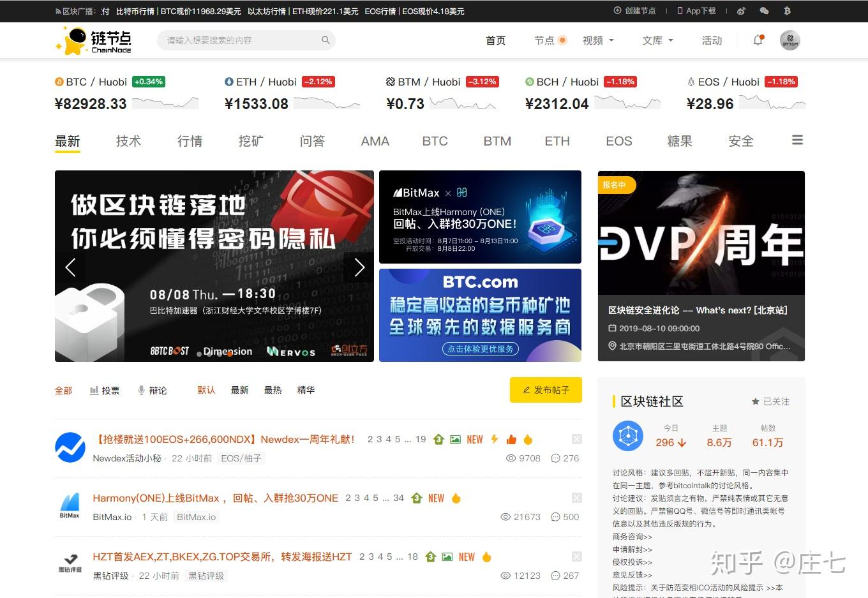Image resolution: width=868 pixels, height=598 pixels.
Task: Open the Weibo share icon in top bar
Action: [740, 11]
